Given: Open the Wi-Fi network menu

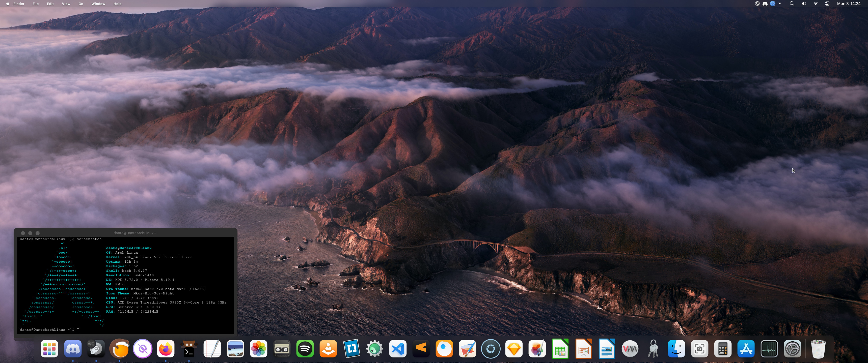Looking at the screenshot, I should (x=816, y=4).
